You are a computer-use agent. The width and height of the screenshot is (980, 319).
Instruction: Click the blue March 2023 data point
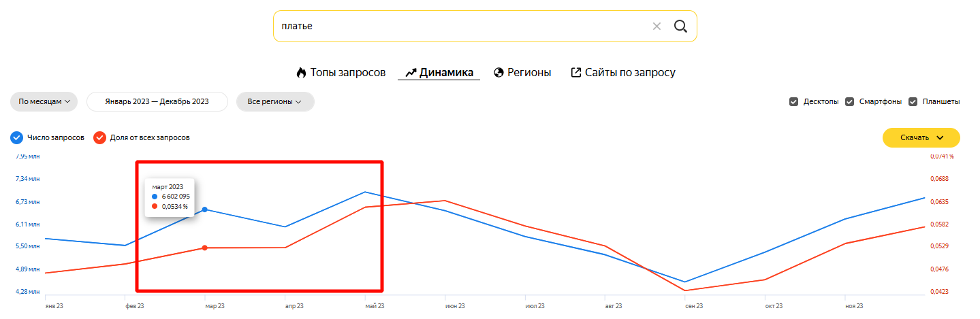[205, 209]
